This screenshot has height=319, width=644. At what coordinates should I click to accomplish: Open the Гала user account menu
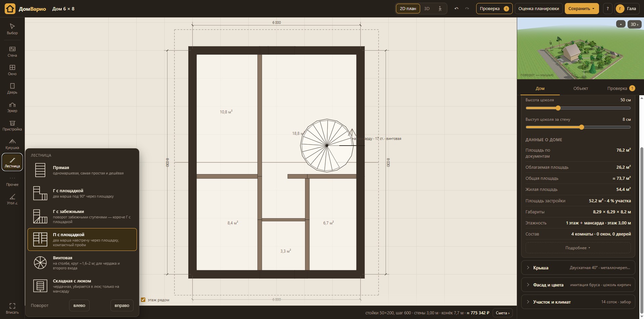coord(627,9)
